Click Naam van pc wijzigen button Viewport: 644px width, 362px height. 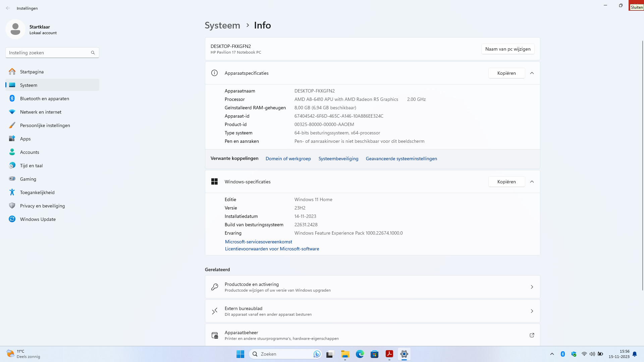508,49
